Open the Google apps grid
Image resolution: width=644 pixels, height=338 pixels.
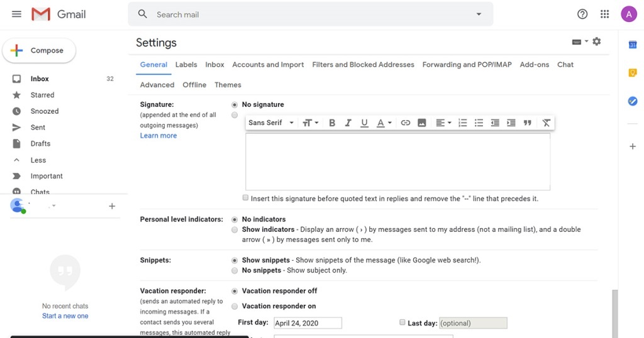604,14
